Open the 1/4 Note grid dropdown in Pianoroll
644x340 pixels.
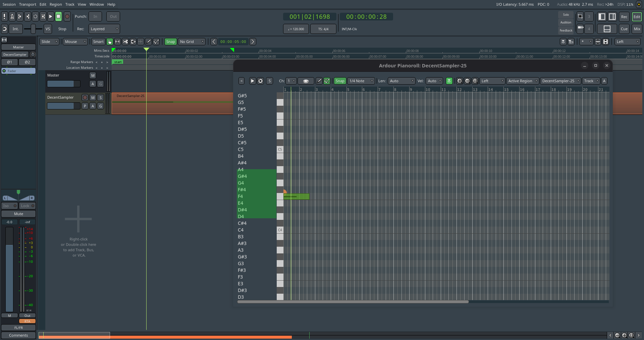click(361, 81)
